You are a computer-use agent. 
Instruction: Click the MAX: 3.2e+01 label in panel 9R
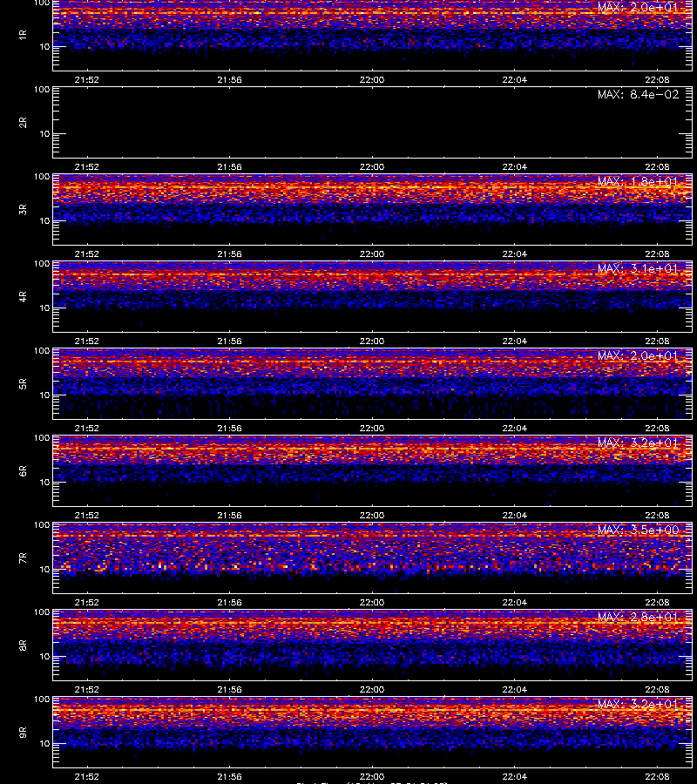tap(638, 704)
